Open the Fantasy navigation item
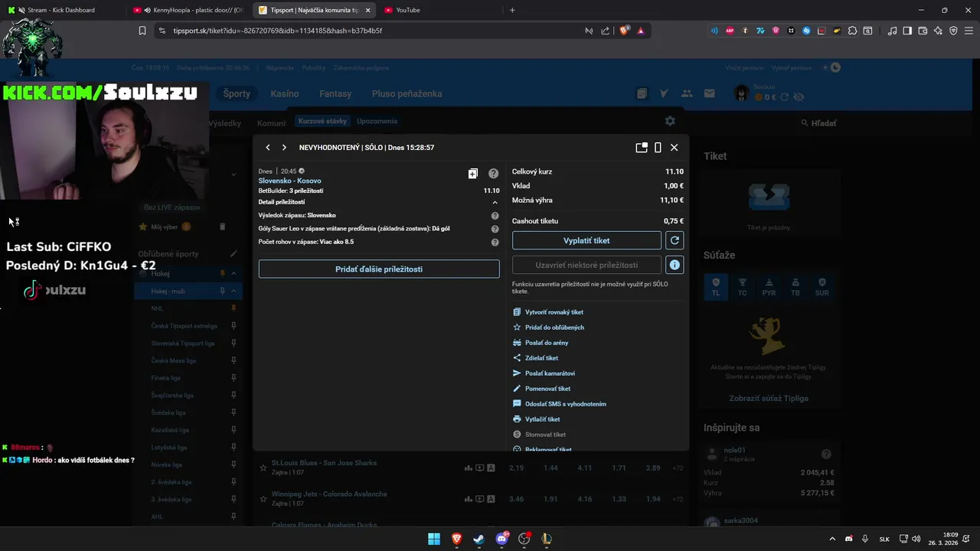This screenshot has width=980, height=551. (x=335, y=93)
